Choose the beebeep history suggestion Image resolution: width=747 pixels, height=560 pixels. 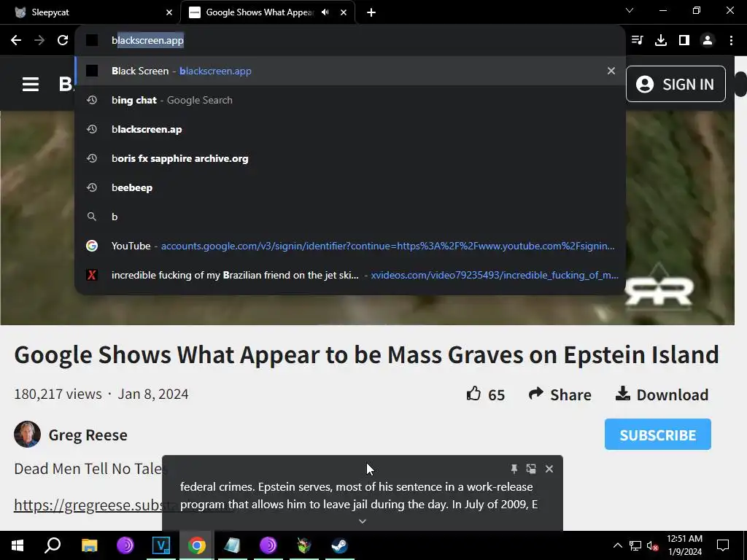point(350,187)
